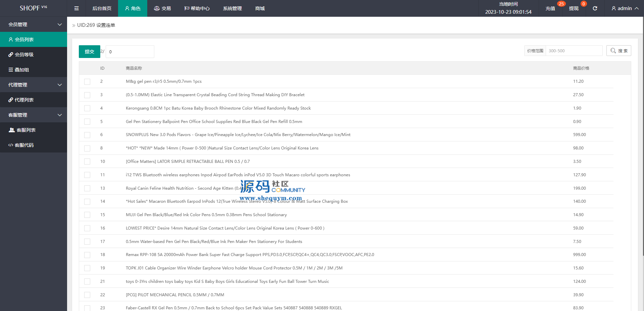Select checkbox for LATOR SIMPLE RETRACTABLE BALL PEN
Screen dimensions: 644x311
87,162
